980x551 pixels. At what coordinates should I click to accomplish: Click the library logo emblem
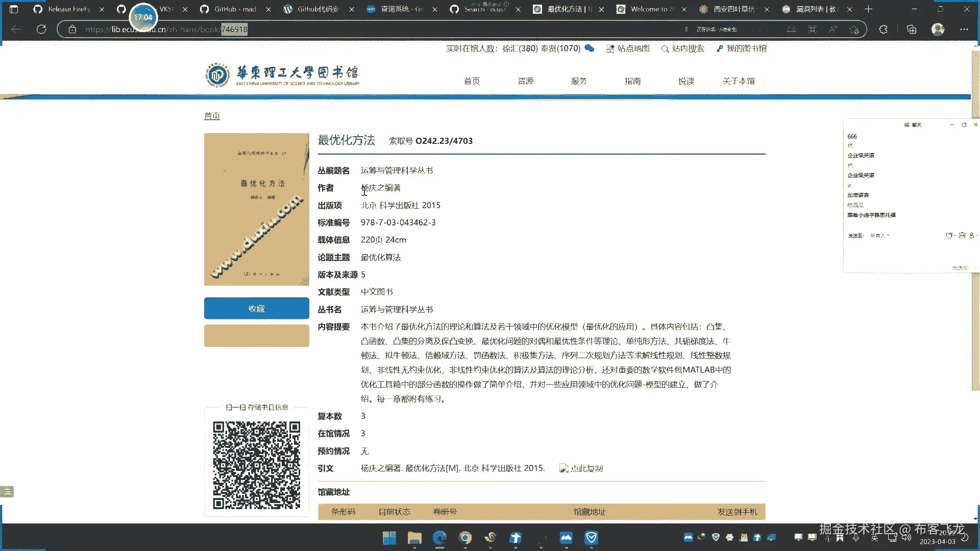click(217, 75)
